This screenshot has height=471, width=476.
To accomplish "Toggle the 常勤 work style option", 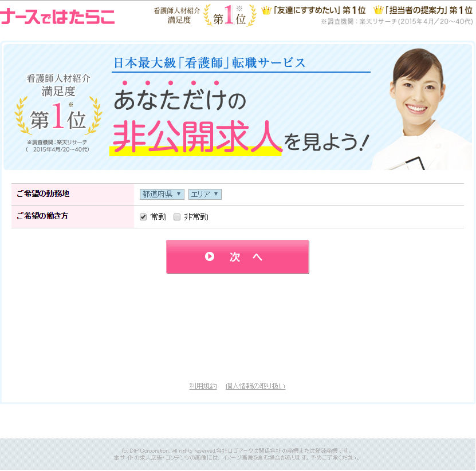I will pos(143,216).
